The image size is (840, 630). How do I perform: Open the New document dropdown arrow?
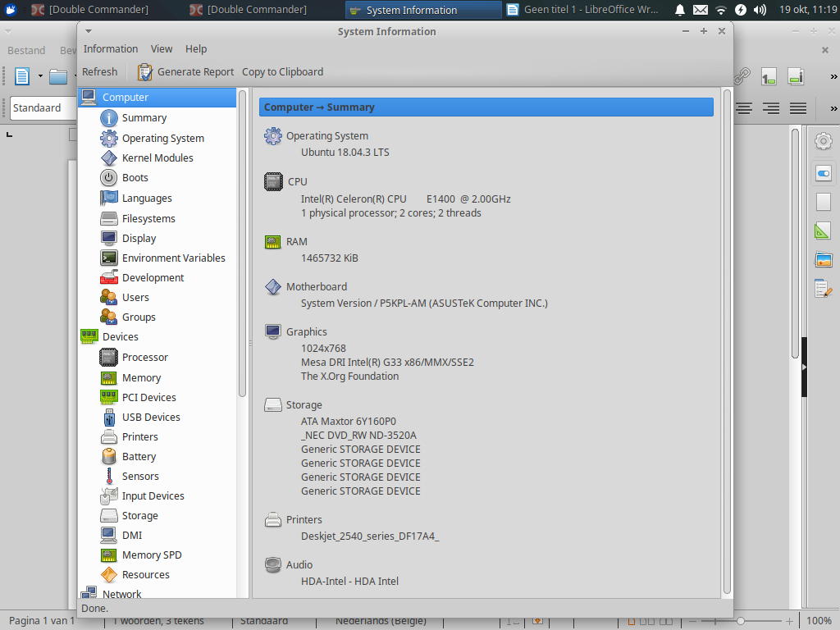39,77
